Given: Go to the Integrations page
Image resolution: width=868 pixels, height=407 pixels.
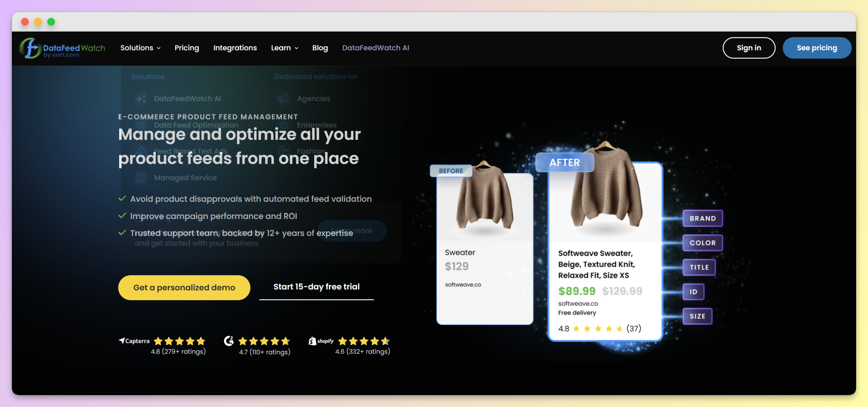Looking at the screenshot, I should 235,48.
